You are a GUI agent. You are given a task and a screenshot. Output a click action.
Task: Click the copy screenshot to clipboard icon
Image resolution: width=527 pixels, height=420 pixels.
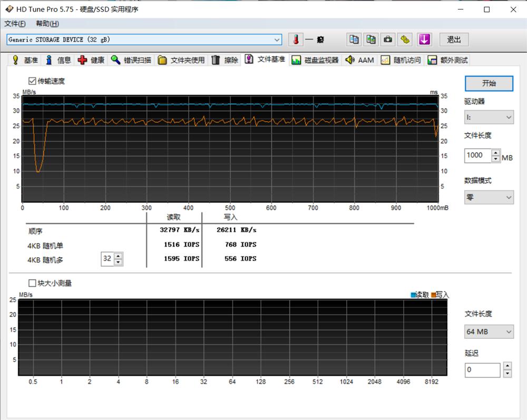(x=371, y=40)
